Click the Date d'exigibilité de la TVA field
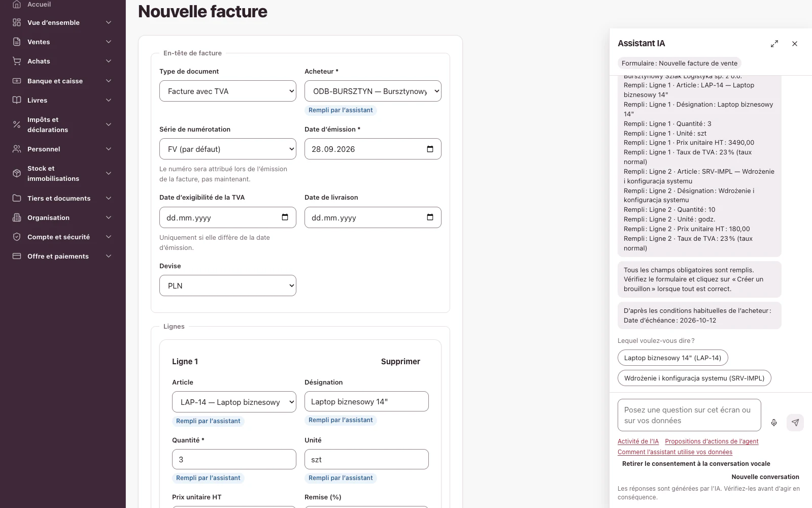Viewport: 812px width, 508px height. click(x=228, y=217)
